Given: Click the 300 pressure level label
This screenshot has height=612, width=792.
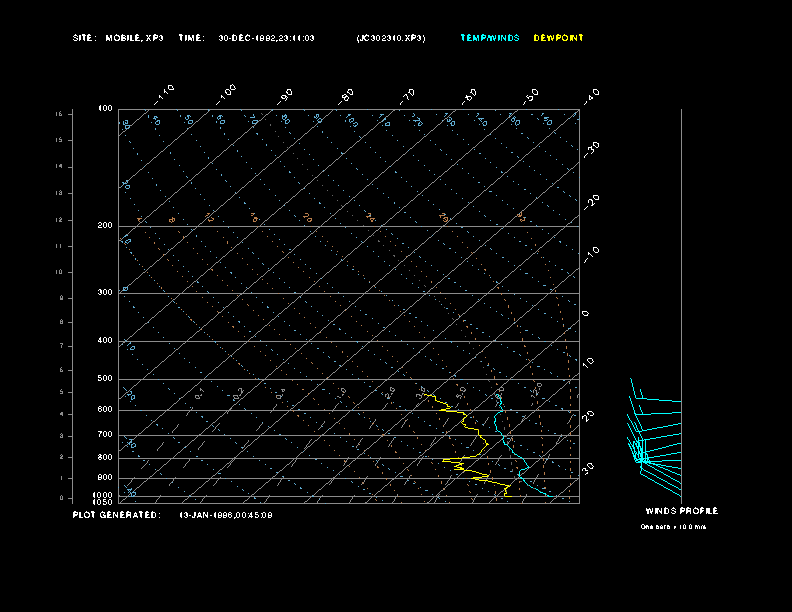Looking at the screenshot, I should [105, 293].
